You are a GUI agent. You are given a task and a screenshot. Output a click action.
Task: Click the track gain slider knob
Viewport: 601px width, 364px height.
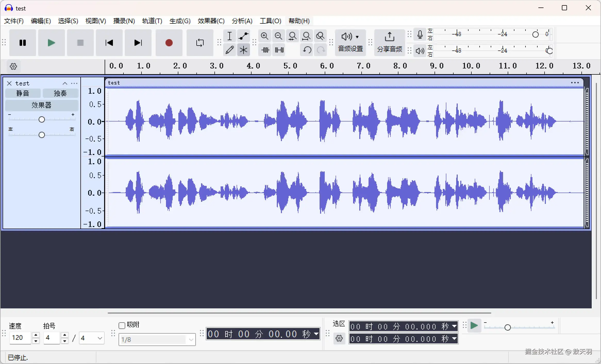pos(42,119)
